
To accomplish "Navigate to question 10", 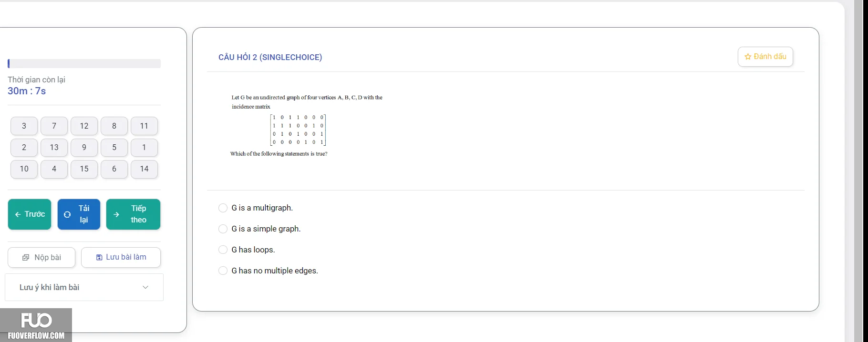I will click(x=24, y=169).
